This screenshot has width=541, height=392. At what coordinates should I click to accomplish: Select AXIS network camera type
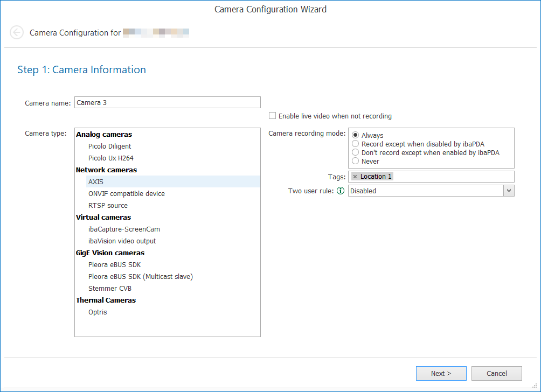pyautogui.click(x=96, y=181)
